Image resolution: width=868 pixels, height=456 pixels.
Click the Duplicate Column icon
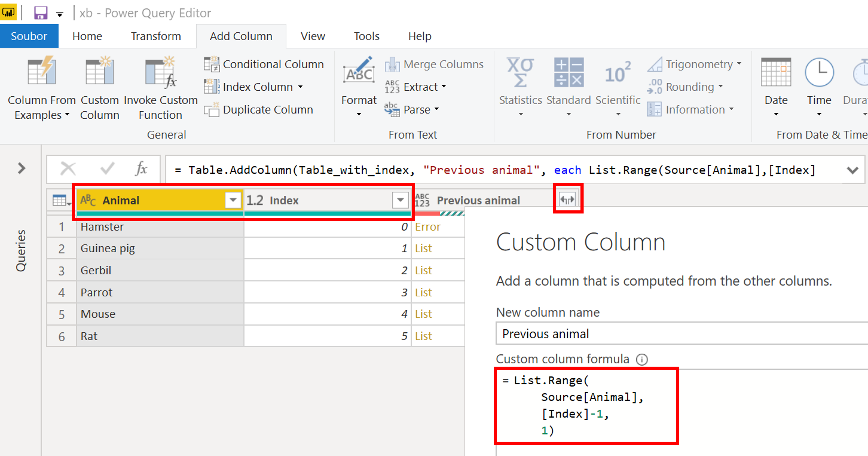click(x=211, y=109)
